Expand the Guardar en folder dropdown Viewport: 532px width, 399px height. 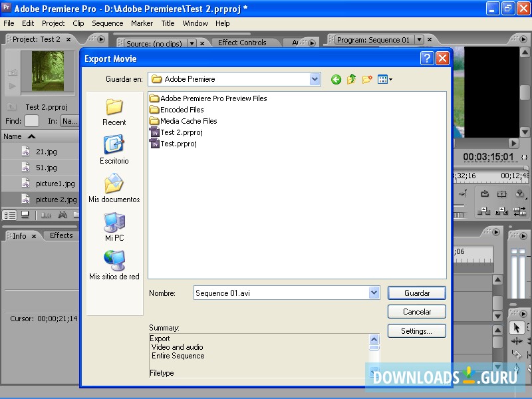(x=315, y=79)
